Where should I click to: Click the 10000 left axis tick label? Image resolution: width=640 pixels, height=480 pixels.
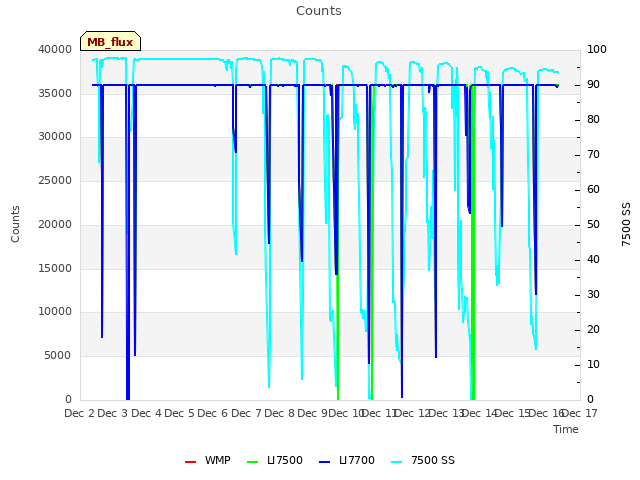point(55,312)
